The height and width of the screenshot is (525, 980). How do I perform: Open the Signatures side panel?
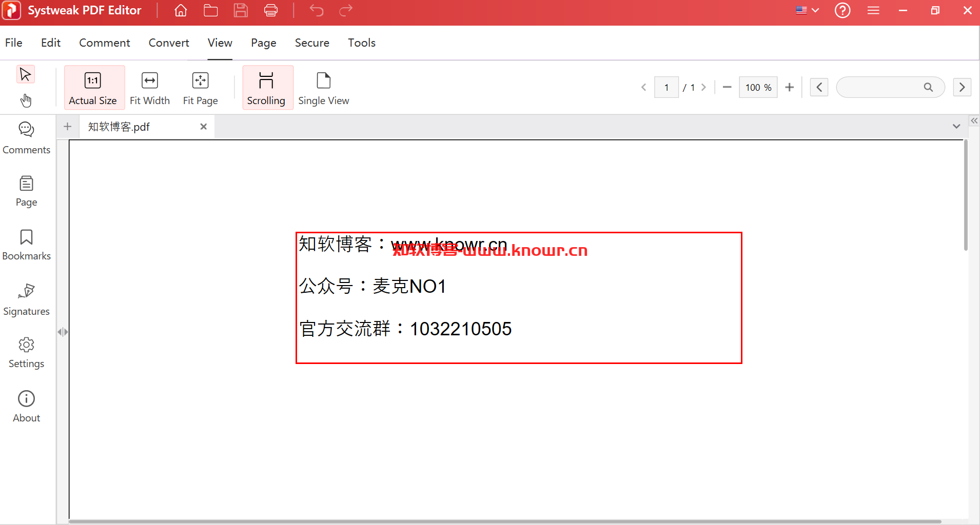click(x=27, y=300)
